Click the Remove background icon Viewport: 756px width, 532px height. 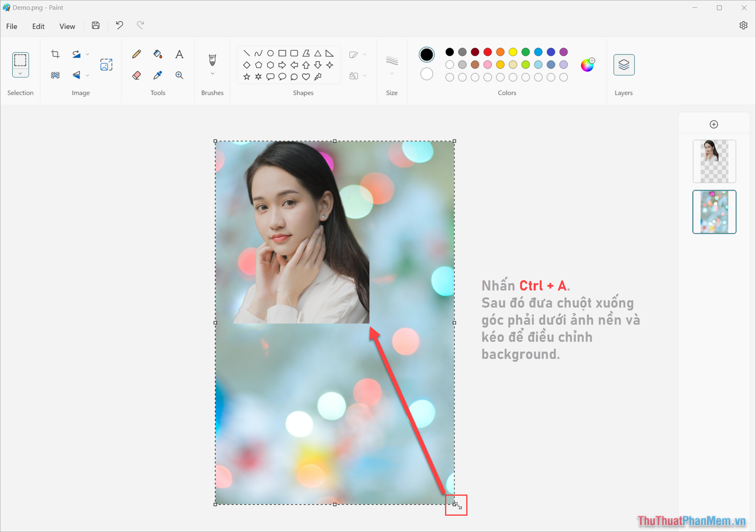(55, 75)
